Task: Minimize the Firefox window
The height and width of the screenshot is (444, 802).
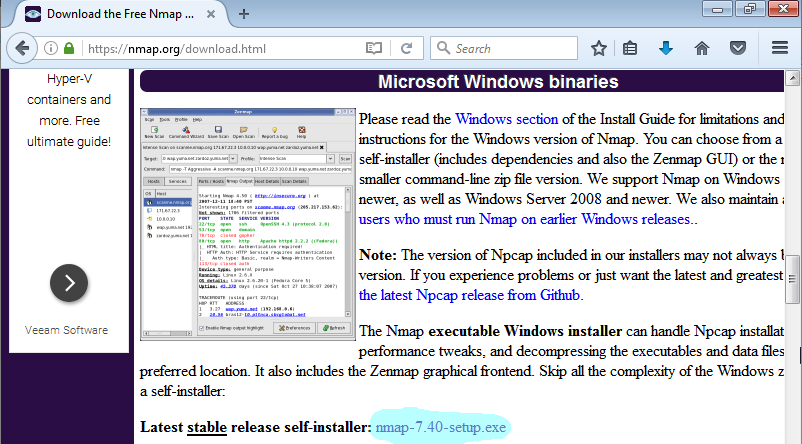Action: [x=718, y=9]
